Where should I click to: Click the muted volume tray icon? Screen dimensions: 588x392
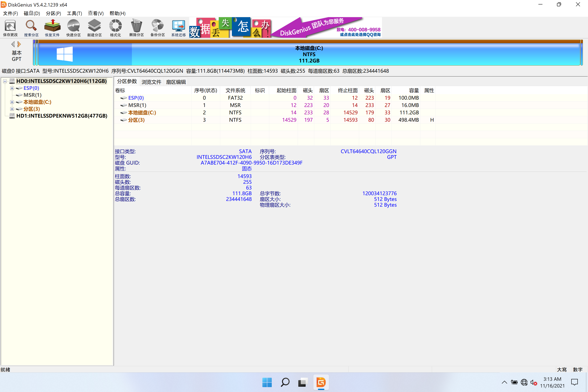(533, 382)
